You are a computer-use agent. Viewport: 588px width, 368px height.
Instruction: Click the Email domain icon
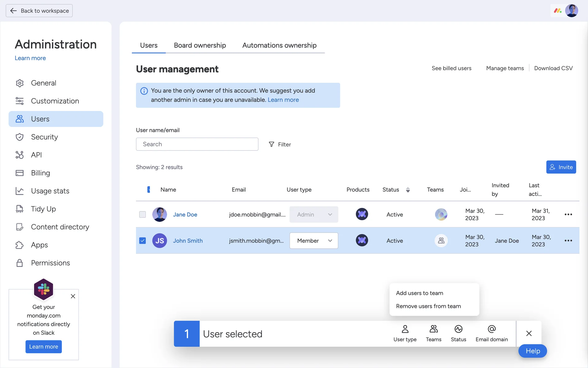click(x=491, y=333)
